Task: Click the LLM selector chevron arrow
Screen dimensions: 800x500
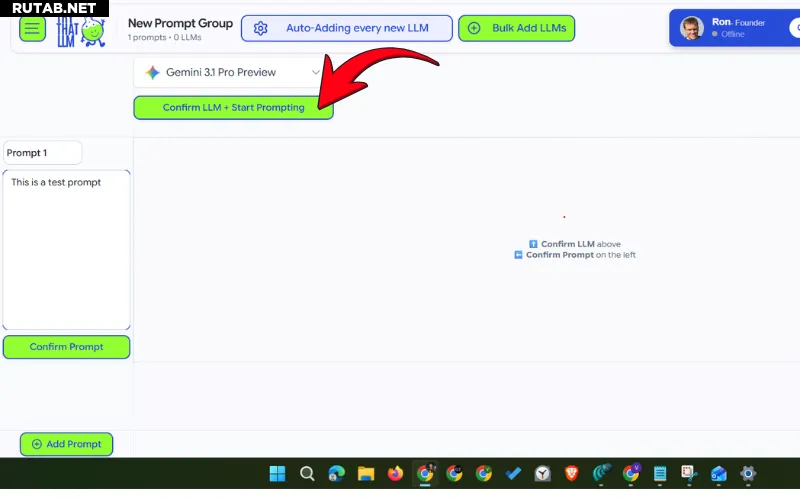Action: click(x=316, y=72)
